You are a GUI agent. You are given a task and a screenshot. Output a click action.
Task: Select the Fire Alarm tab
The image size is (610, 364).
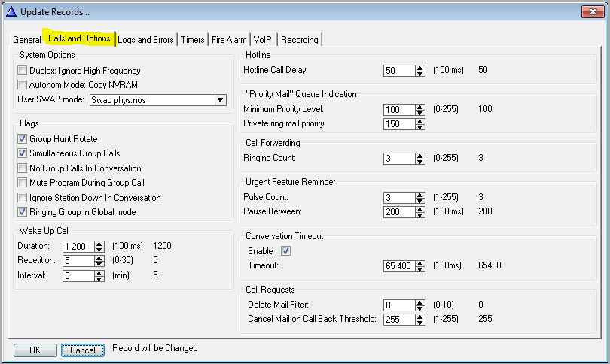tap(229, 40)
